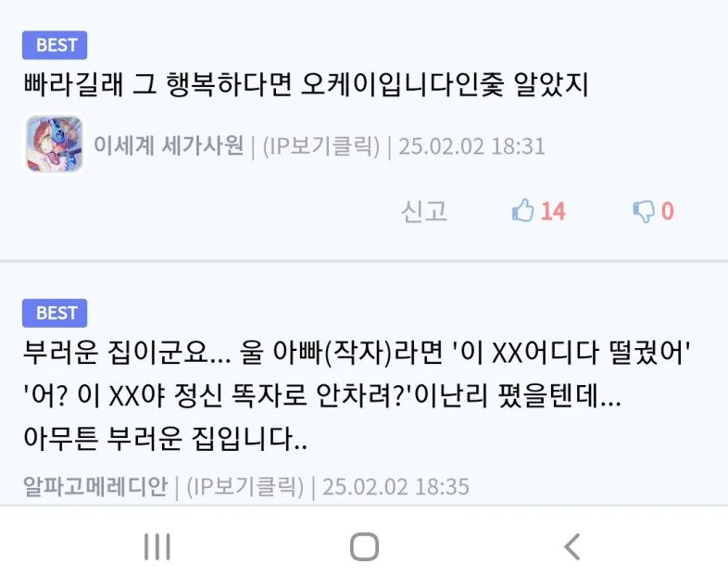Tap the thumbs-down dislike icon
728x574 pixels.
coord(644,211)
